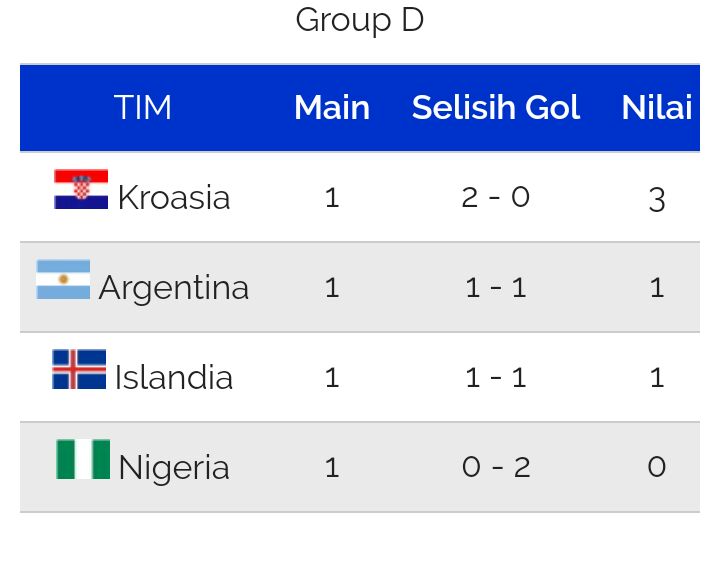Click Argentina's 1 - 1 goal difference
Image resolution: width=720 pixels, height=588 pixels.
496,288
